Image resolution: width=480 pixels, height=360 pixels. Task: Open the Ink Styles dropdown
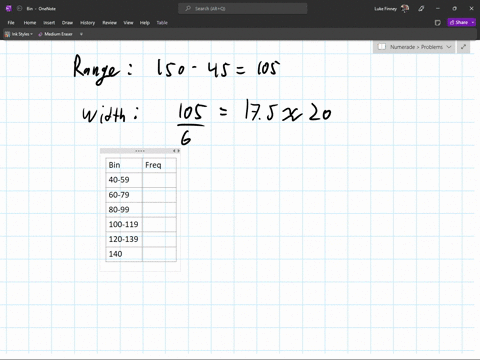[x=31, y=34]
